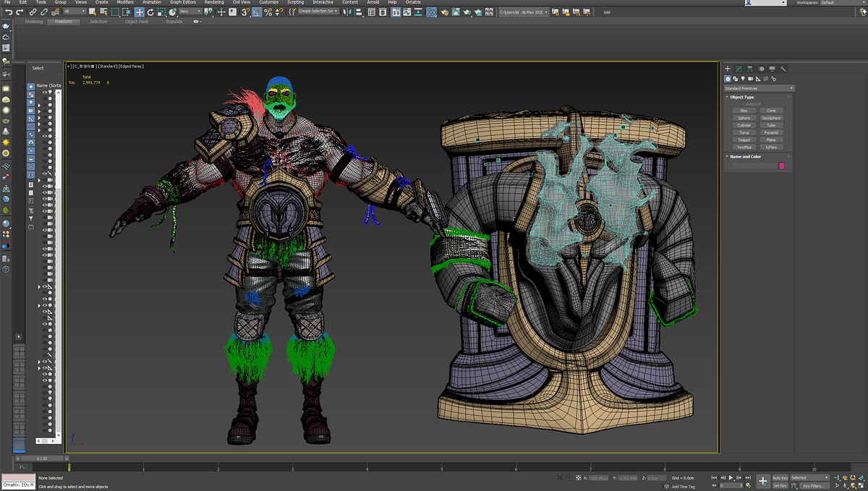Select the Unlink Selection icon
The height and width of the screenshot is (491, 868).
pyautogui.click(x=45, y=12)
